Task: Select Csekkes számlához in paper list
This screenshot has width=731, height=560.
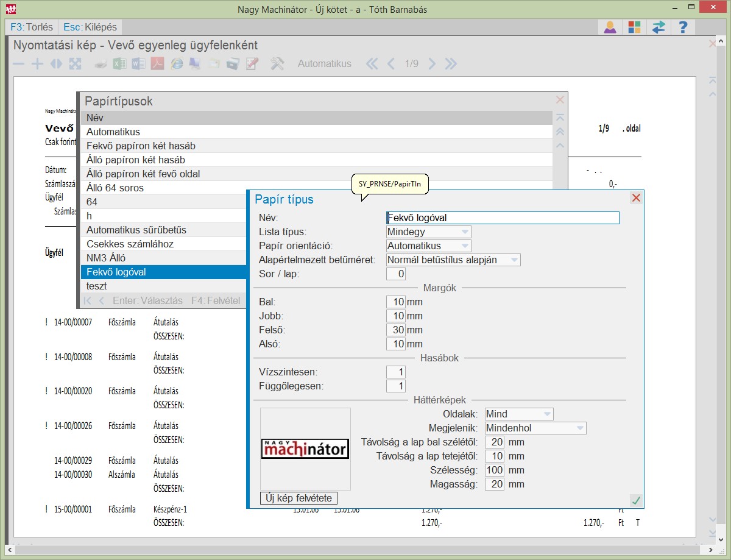Action: tap(130, 244)
